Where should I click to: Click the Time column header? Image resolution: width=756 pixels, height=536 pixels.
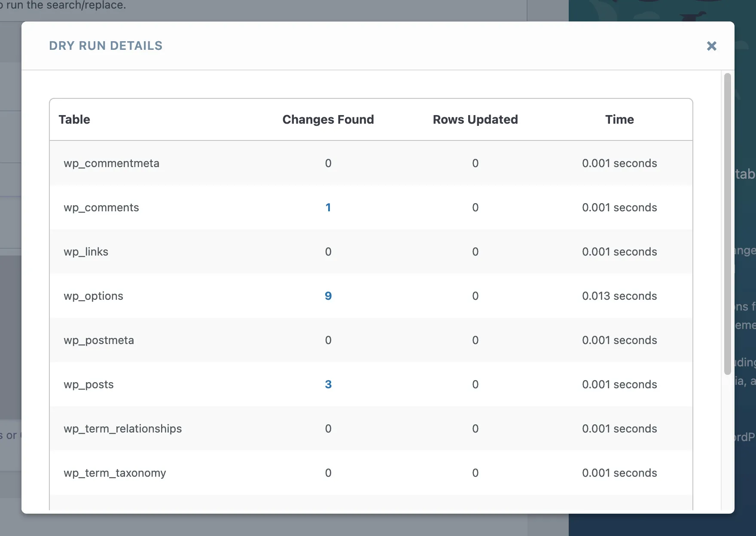click(619, 119)
